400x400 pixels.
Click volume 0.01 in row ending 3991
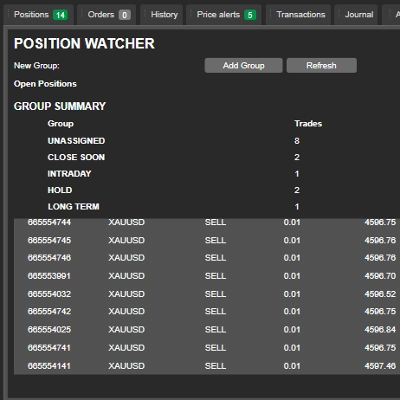coord(292,276)
